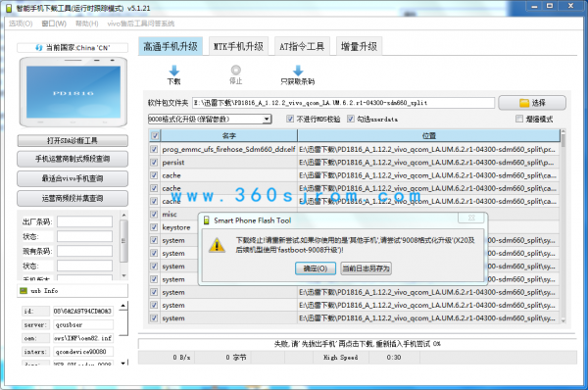Click the barcode panel scroll-up arrow
This screenshot has width=588, height=390.
click(x=123, y=215)
